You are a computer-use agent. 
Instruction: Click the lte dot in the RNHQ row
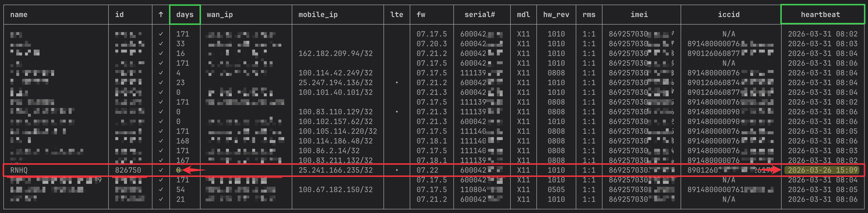(x=397, y=170)
